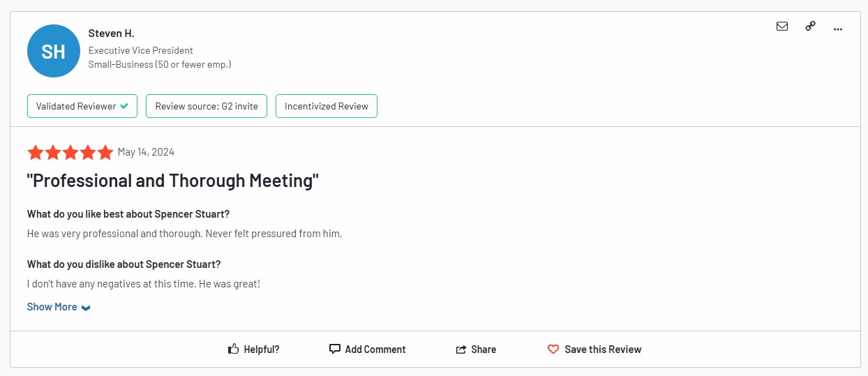Open the "Professional and Thorough Meeting" title

tap(172, 181)
